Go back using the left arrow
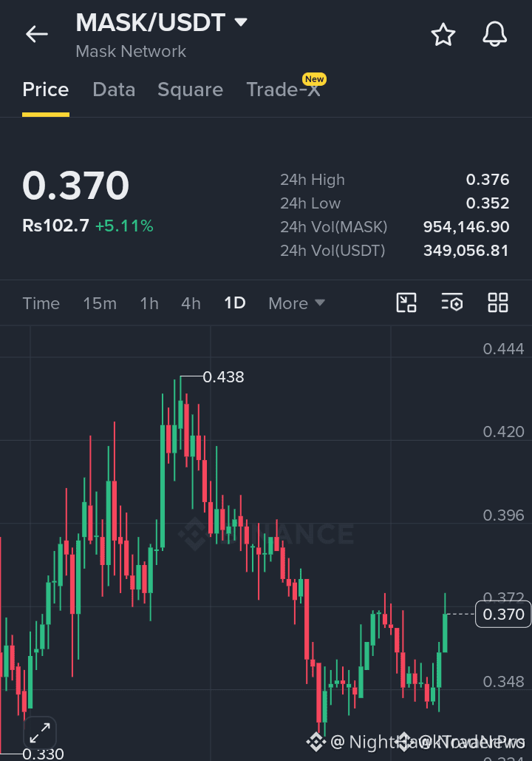This screenshot has width=532, height=761. click(x=37, y=34)
